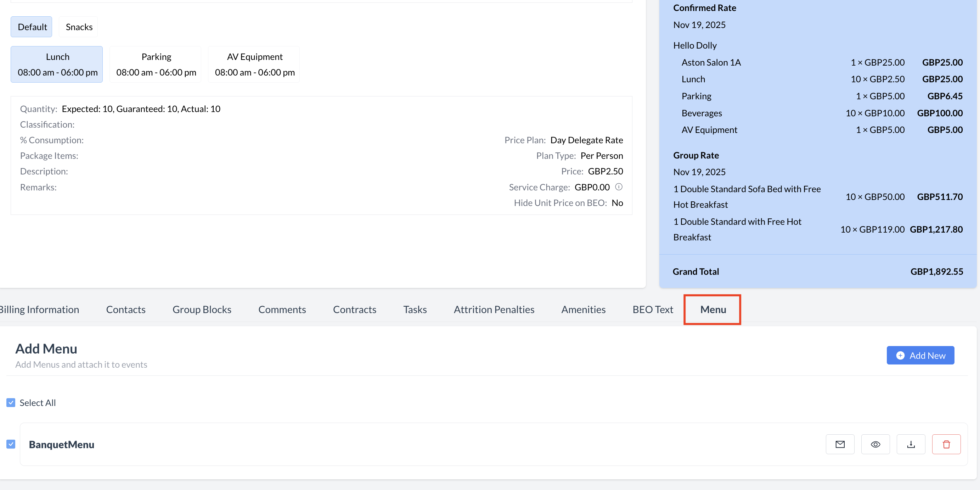Open the Parking event card
The image size is (980, 490).
[156, 64]
